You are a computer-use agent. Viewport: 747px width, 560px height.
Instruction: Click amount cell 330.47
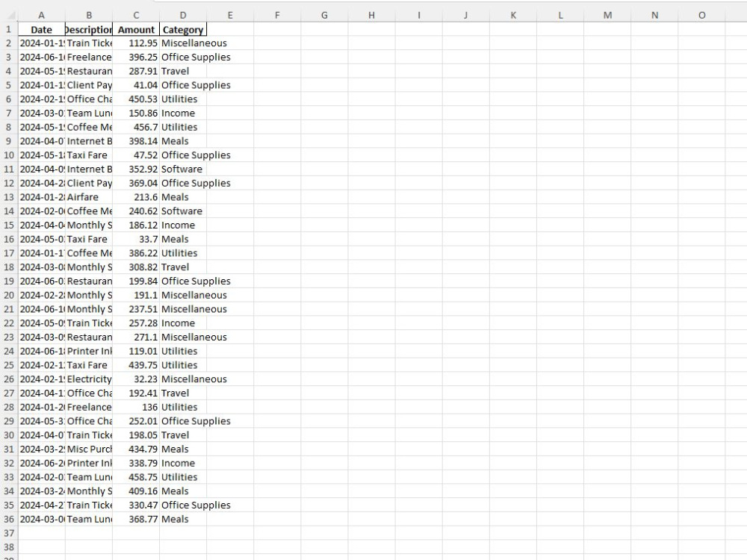[x=136, y=505]
